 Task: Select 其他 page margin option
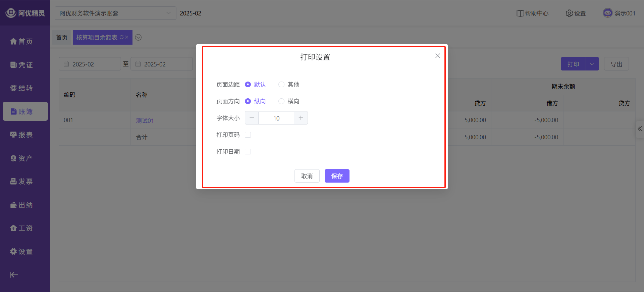pyautogui.click(x=281, y=85)
